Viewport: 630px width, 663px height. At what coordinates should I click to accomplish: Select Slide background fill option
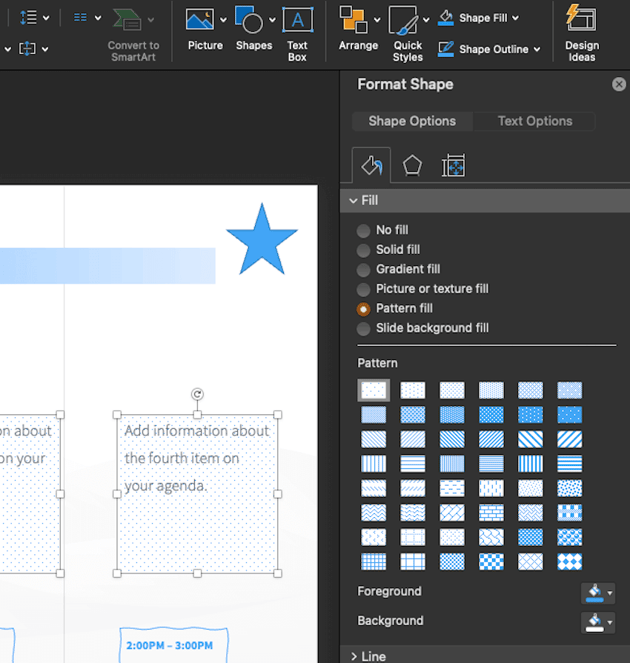(364, 328)
